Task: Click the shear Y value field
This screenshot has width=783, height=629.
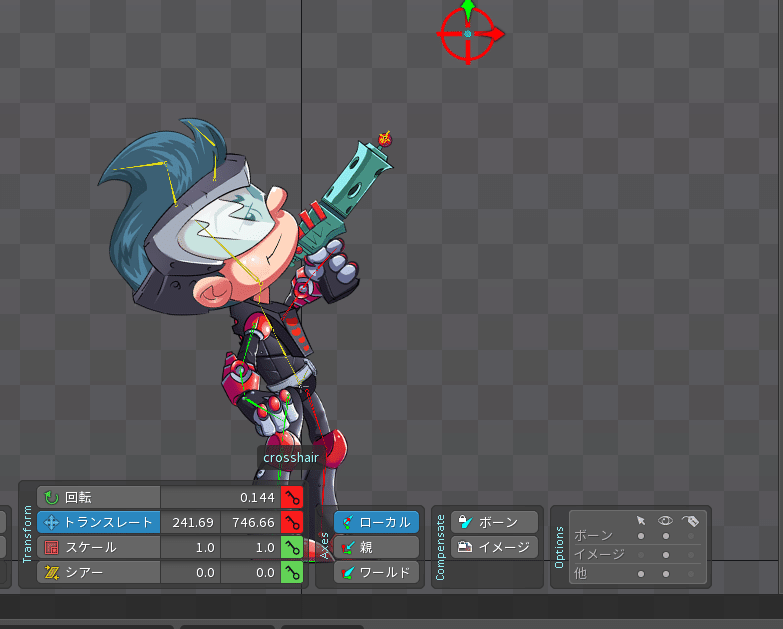Action: tap(251, 572)
